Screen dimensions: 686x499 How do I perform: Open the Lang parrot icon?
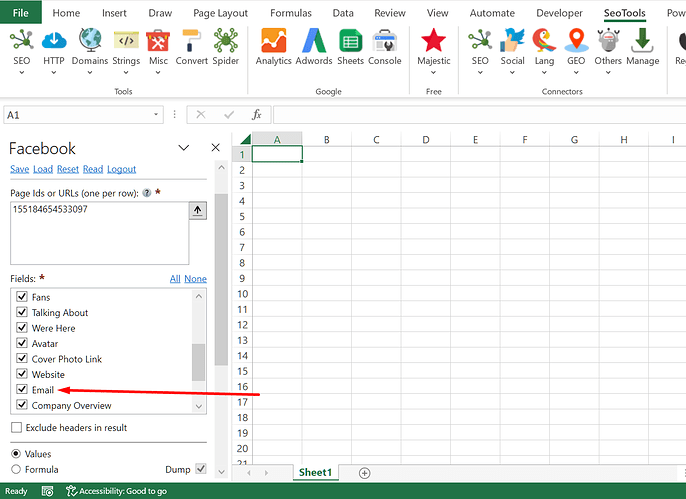[x=544, y=40]
